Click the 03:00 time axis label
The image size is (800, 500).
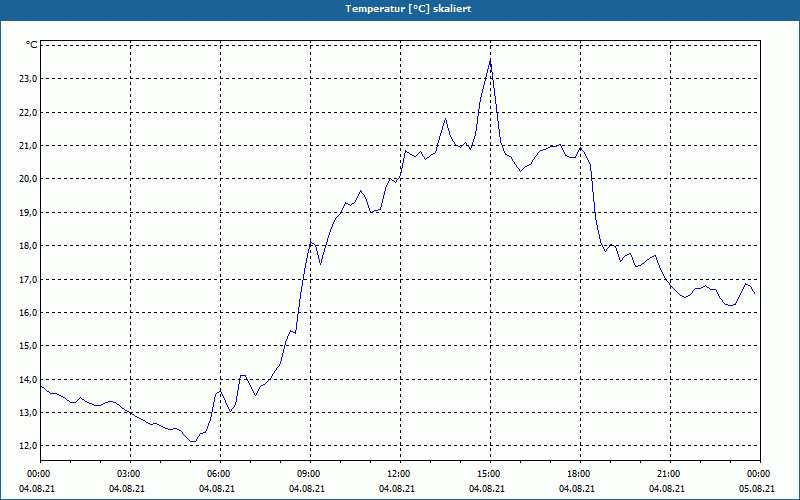(127, 474)
